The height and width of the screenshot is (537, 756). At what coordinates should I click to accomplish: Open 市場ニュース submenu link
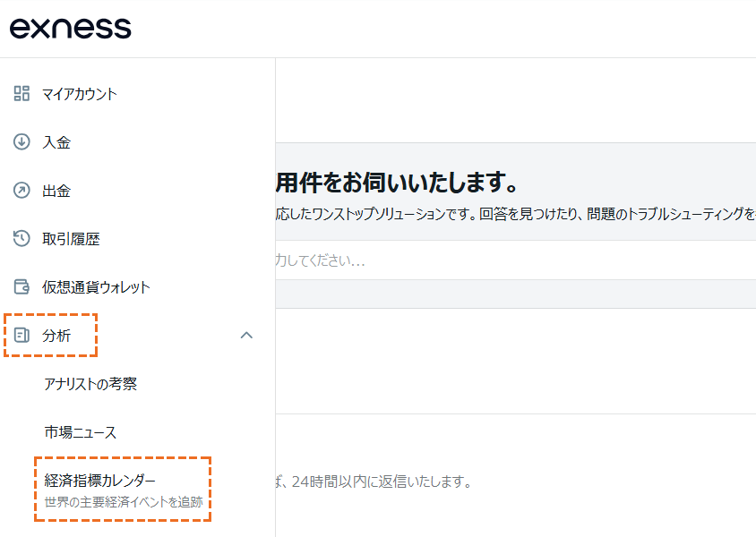(x=81, y=432)
